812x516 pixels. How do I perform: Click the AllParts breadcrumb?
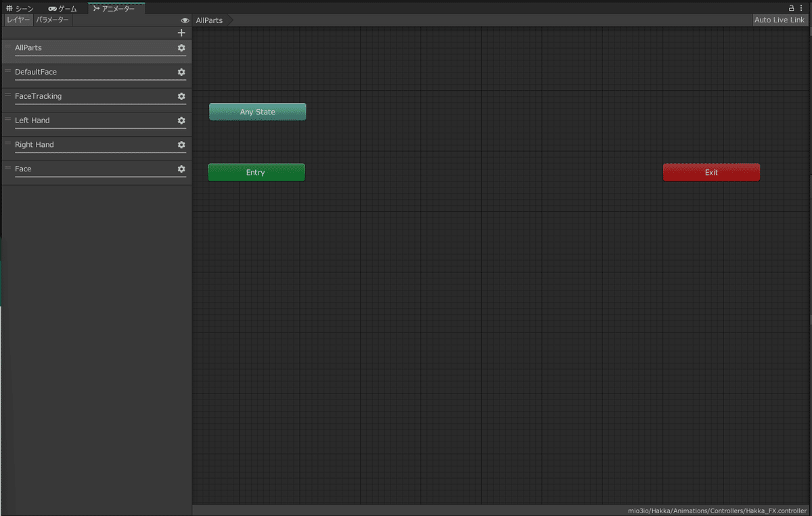tap(209, 20)
